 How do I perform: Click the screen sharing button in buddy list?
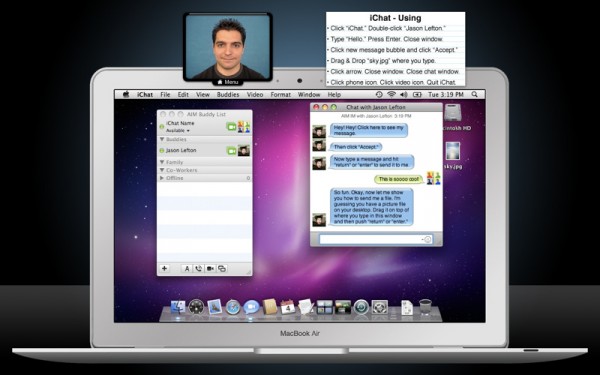222,269
